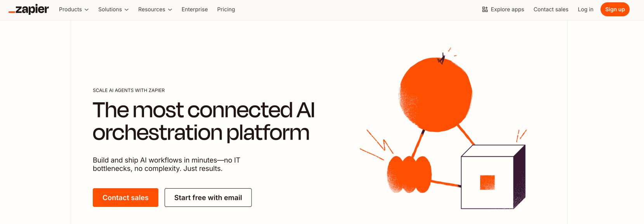Click the small orange square inside the cube
644x224 pixels.
click(x=488, y=182)
